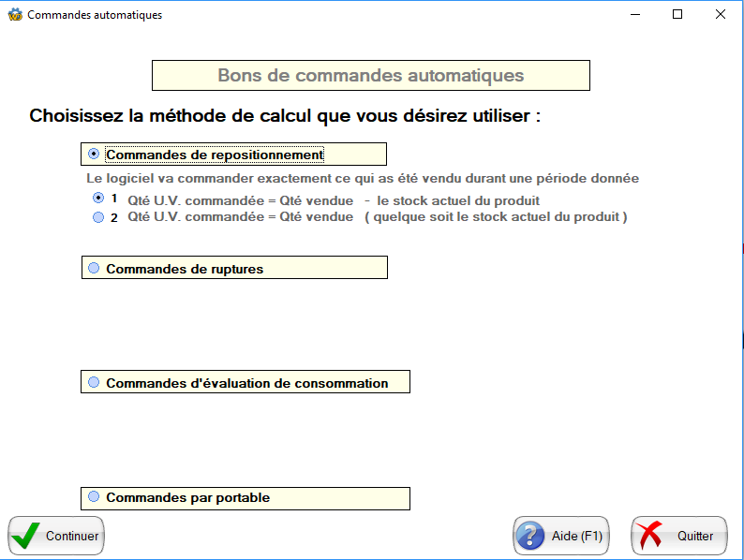
Task: Click the blue question mark help icon
Action: click(531, 536)
